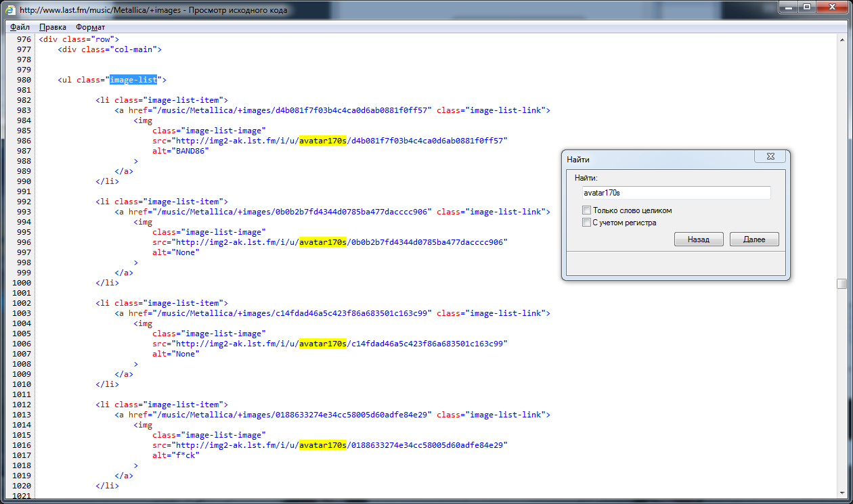Click the Internet Explorer icon in title bar

point(11,10)
